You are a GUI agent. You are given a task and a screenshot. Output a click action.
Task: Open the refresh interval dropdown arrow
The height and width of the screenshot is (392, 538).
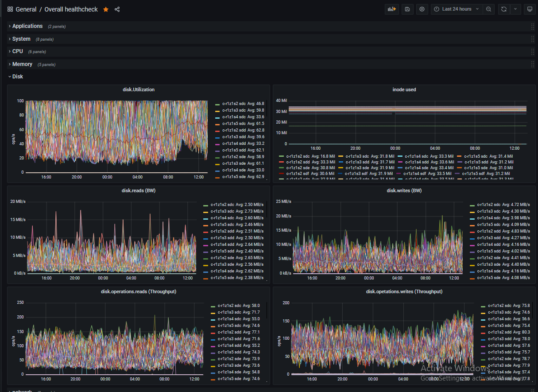coord(515,9)
